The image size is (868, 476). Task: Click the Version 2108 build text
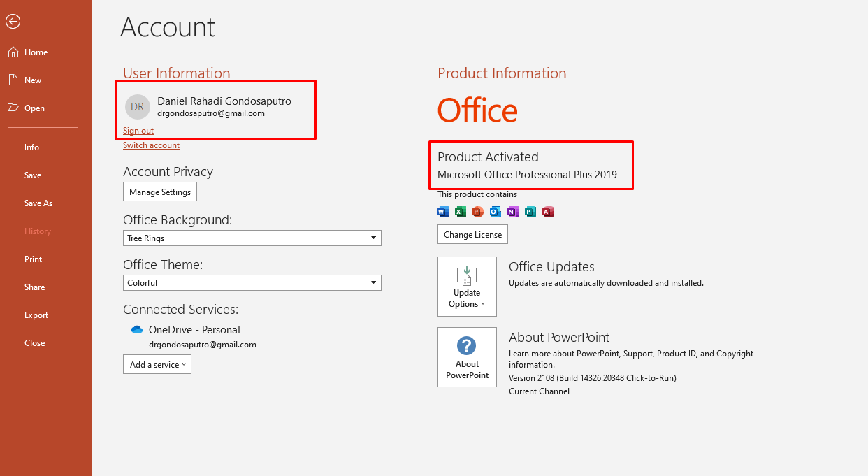pos(593,378)
